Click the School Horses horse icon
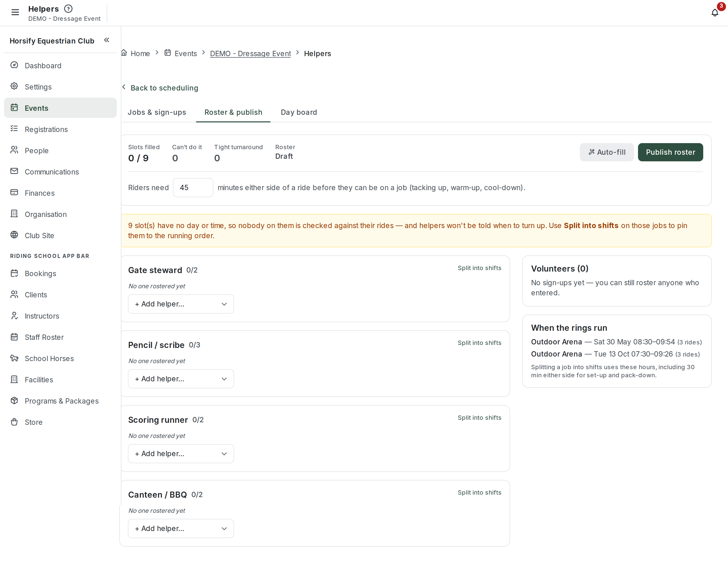Screen dimensions: 728x575 coord(14,358)
